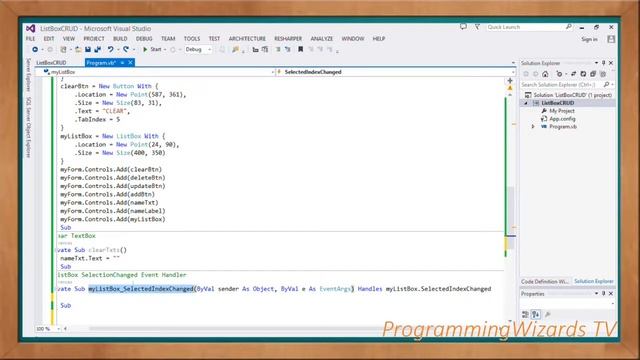640x360 pixels.
Task: Toggle a bookmark using the bookmark icon
Action: click(300, 49)
